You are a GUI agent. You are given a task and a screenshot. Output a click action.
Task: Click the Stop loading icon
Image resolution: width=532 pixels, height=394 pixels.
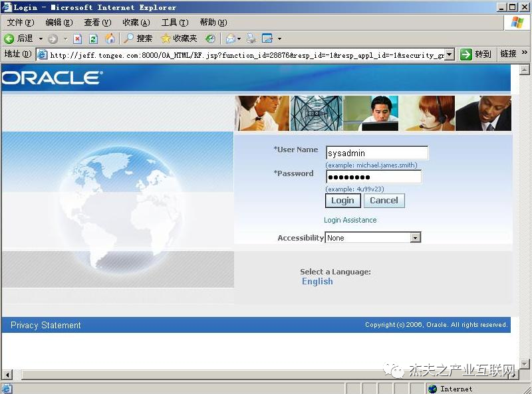pyautogui.click(x=78, y=39)
